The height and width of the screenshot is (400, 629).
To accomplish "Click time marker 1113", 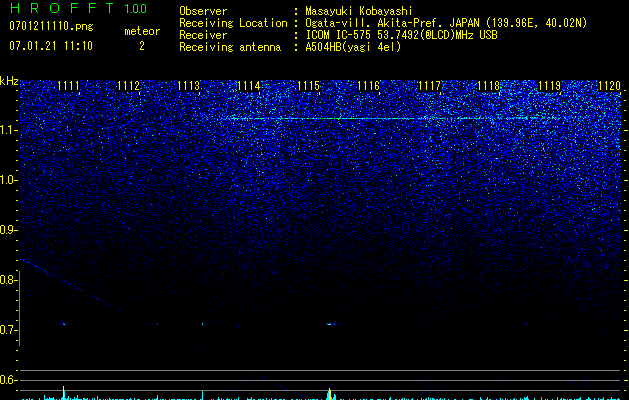I will (x=189, y=86).
